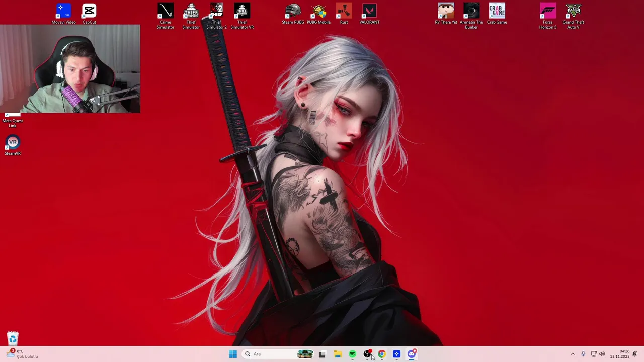Open the notifications bell icon
The width and height of the screenshot is (644, 362).
pos(635,354)
